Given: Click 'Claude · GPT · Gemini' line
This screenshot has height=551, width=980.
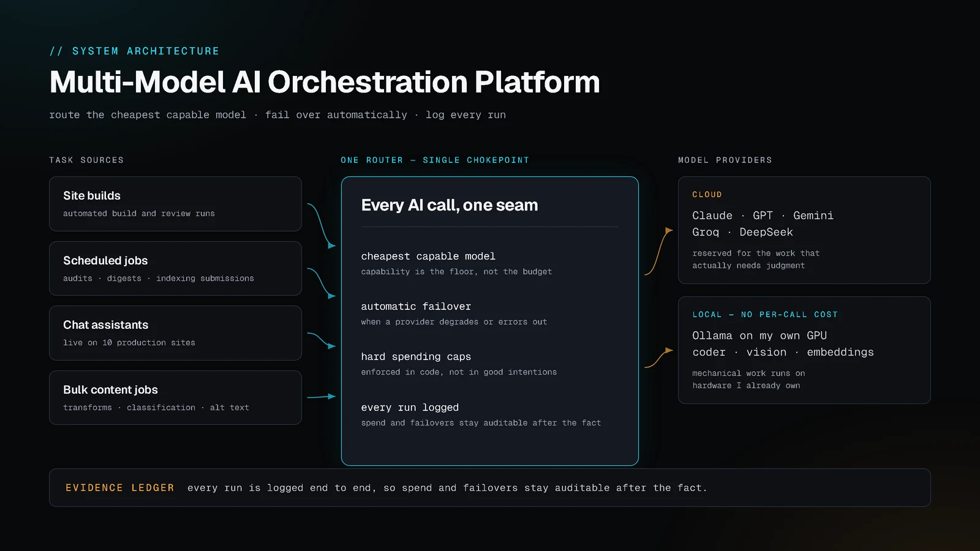Looking at the screenshot, I should [763, 216].
